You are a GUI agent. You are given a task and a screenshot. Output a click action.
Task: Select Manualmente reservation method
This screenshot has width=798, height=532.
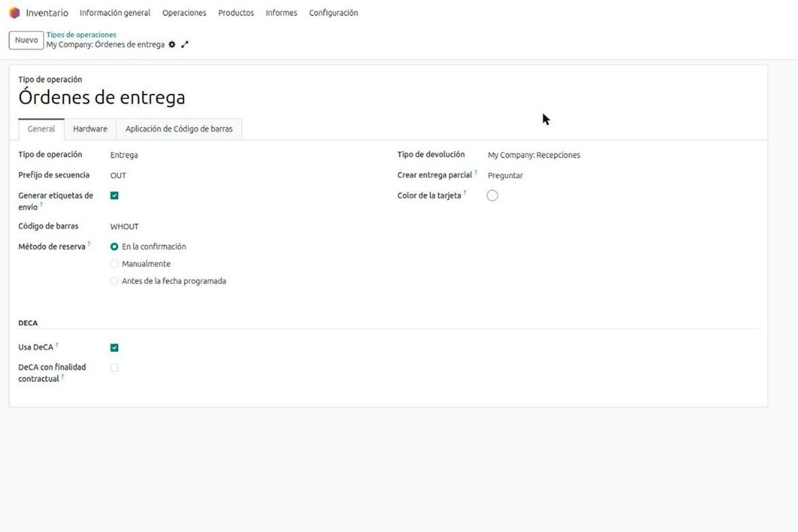[114, 264]
